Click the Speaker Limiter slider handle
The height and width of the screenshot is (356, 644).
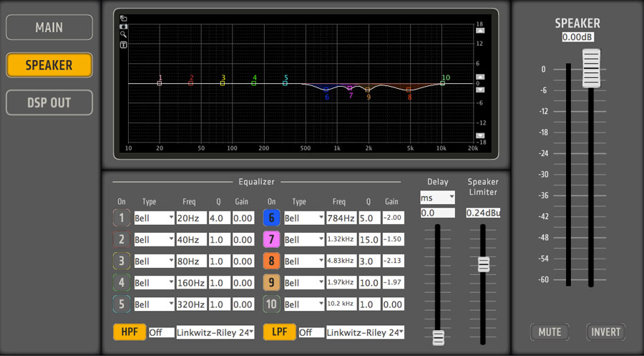484,264
